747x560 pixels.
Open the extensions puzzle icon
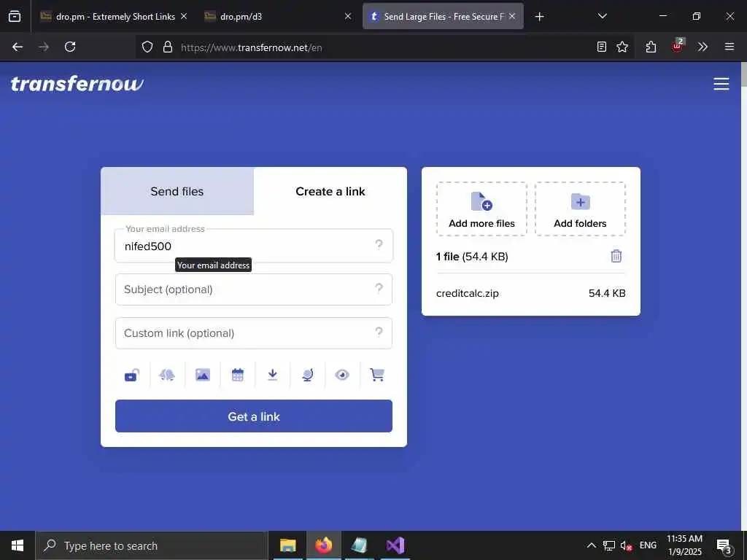(x=651, y=47)
